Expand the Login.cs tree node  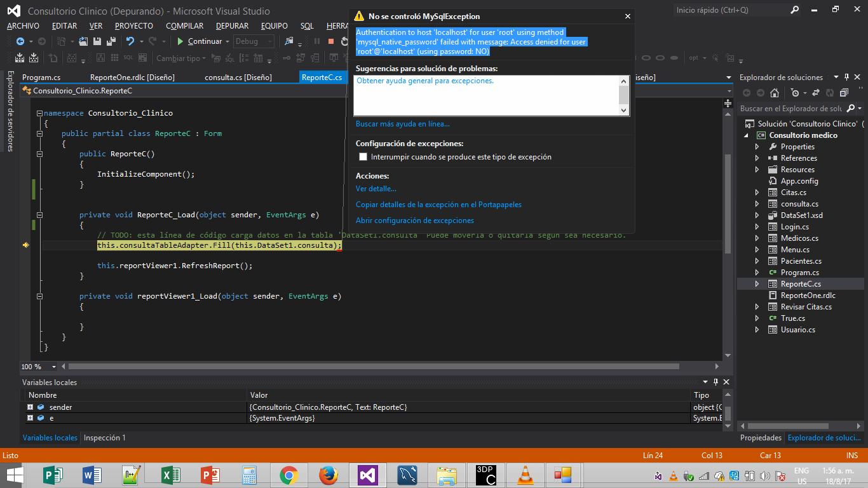pos(757,227)
